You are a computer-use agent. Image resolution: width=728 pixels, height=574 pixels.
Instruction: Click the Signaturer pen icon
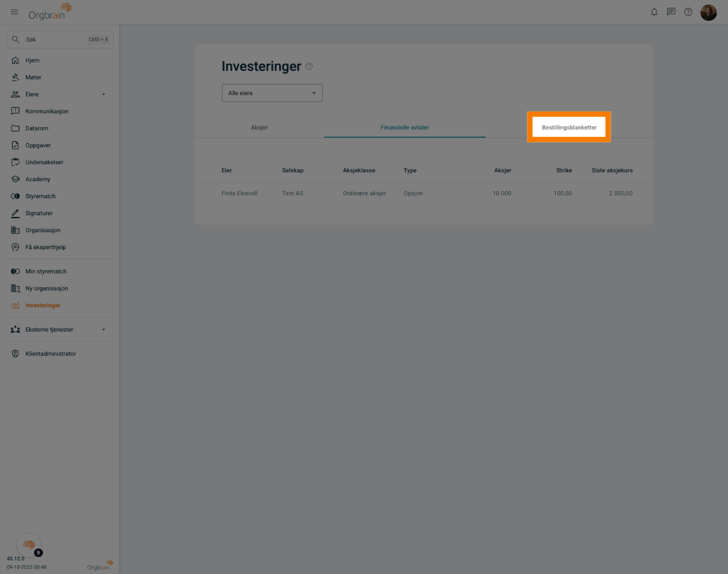pyautogui.click(x=15, y=214)
